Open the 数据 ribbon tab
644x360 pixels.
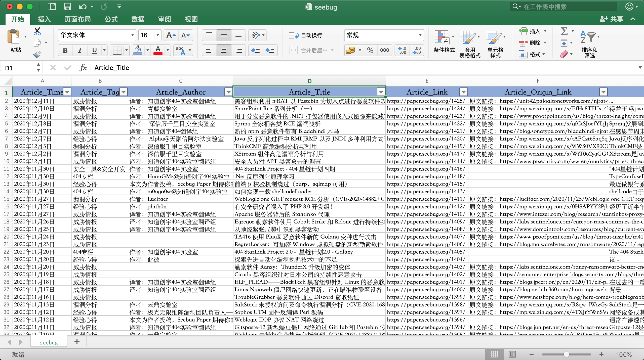[x=138, y=19]
